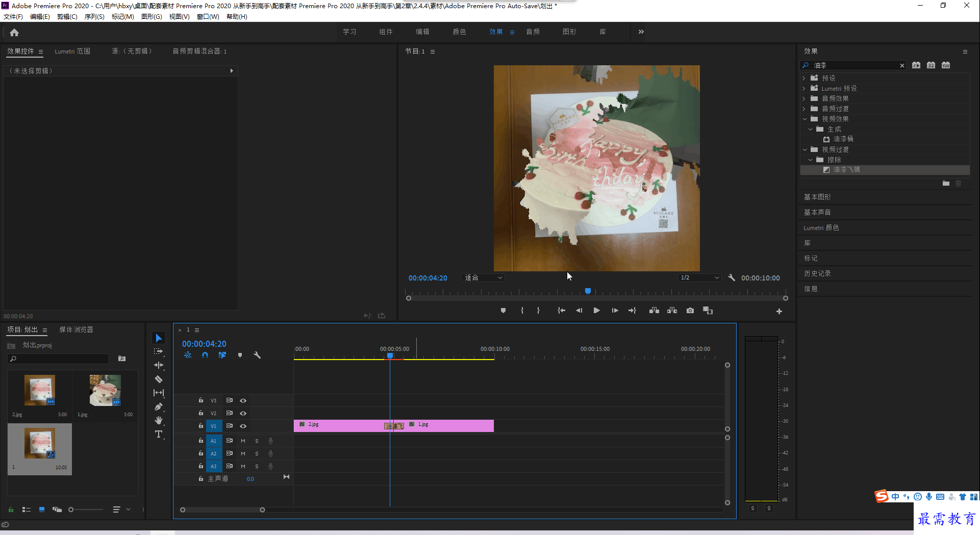This screenshot has height=535, width=980.
Task: Open the program monitor button editor plus
Action: [x=779, y=311]
